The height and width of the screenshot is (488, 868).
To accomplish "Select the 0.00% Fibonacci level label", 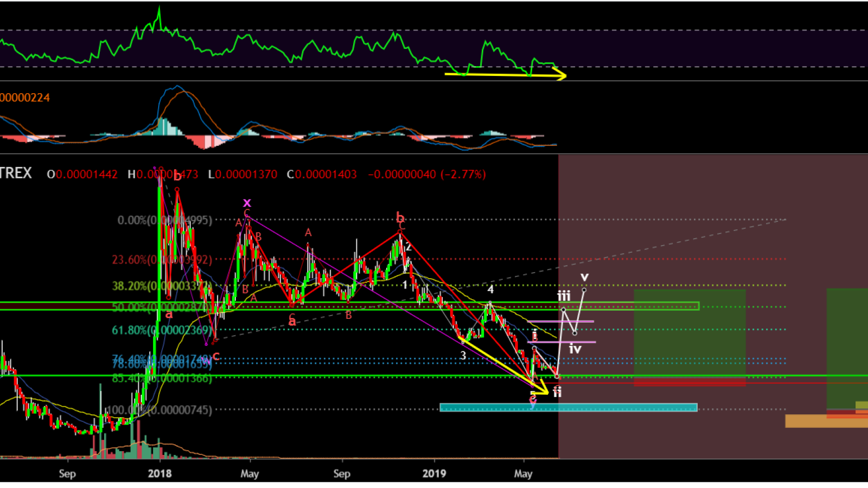I will (x=165, y=220).
